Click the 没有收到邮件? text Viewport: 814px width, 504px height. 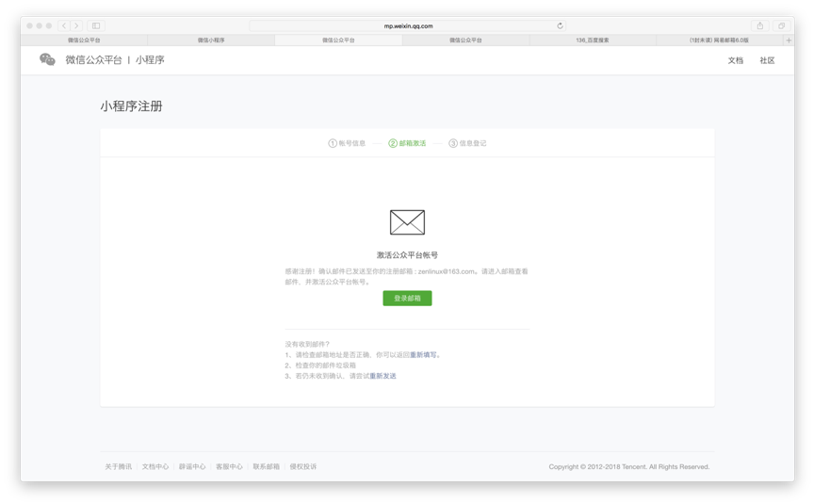307,344
